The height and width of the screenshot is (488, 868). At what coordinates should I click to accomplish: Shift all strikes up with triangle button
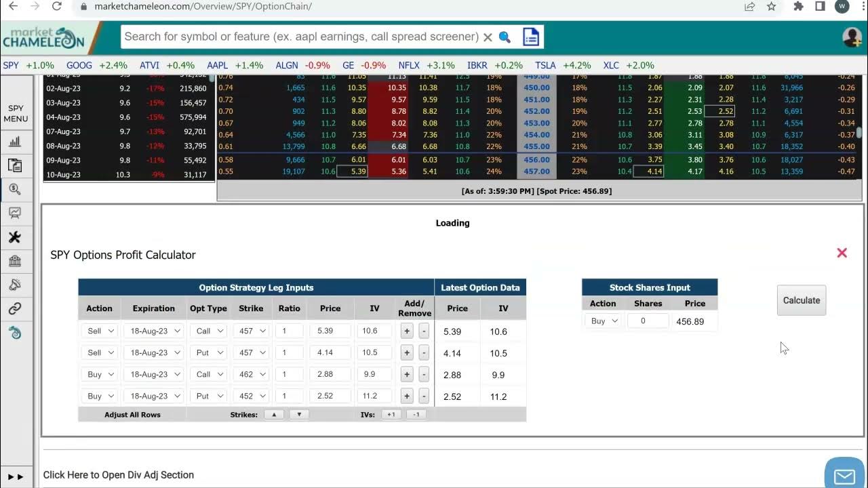coord(274,414)
